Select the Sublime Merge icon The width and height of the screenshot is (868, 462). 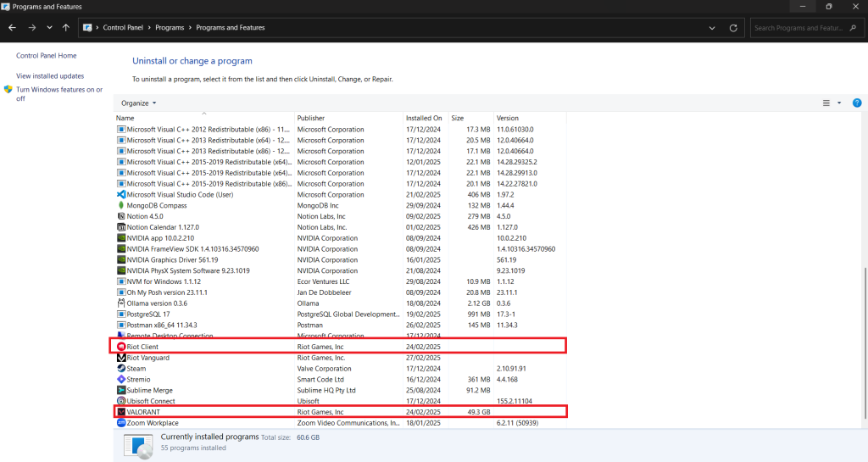click(x=121, y=391)
